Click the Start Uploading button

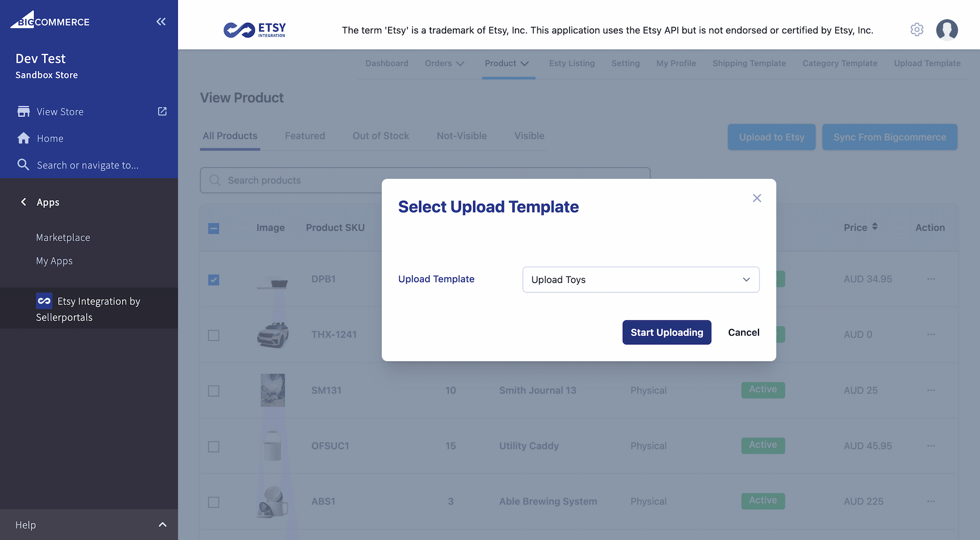point(667,333)
